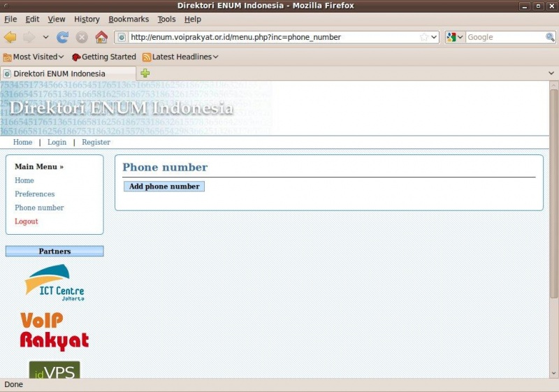Click the page's vertical scrollbar thumb

tap(553, 194)
